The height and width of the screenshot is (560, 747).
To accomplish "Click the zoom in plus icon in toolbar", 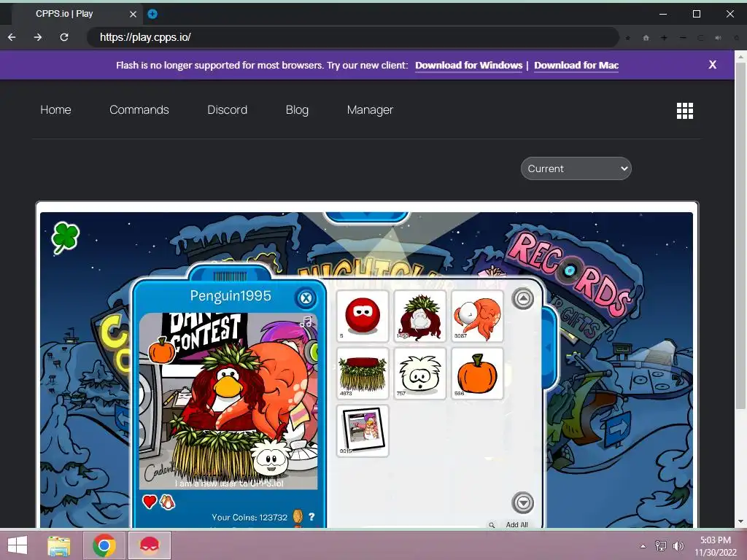I will (x=664, y=38).
